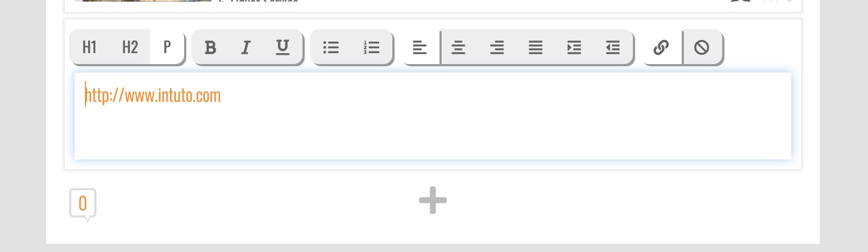Increase the paragraph indent
The height and width of the screenshot is (252, 868).
(574, 48)
